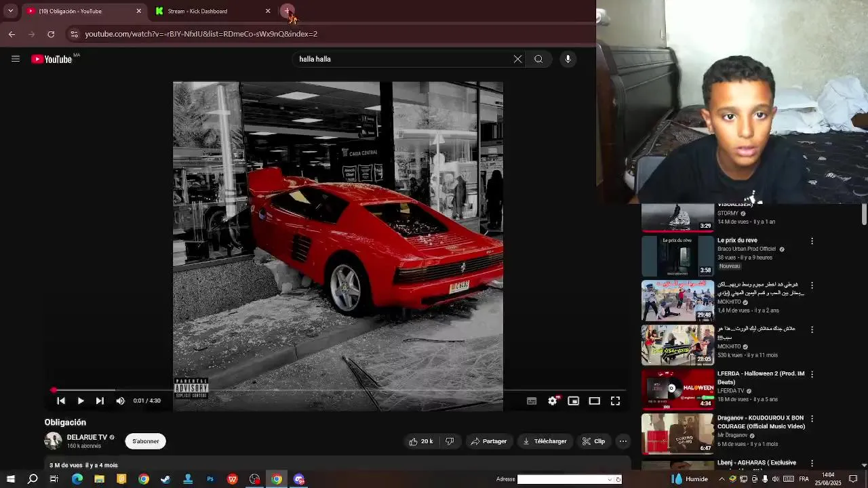Viewport: 868px width, 488px height.
Task: Open options for MOKHITO 29:48 video
Action: click(x=812, y=285)
